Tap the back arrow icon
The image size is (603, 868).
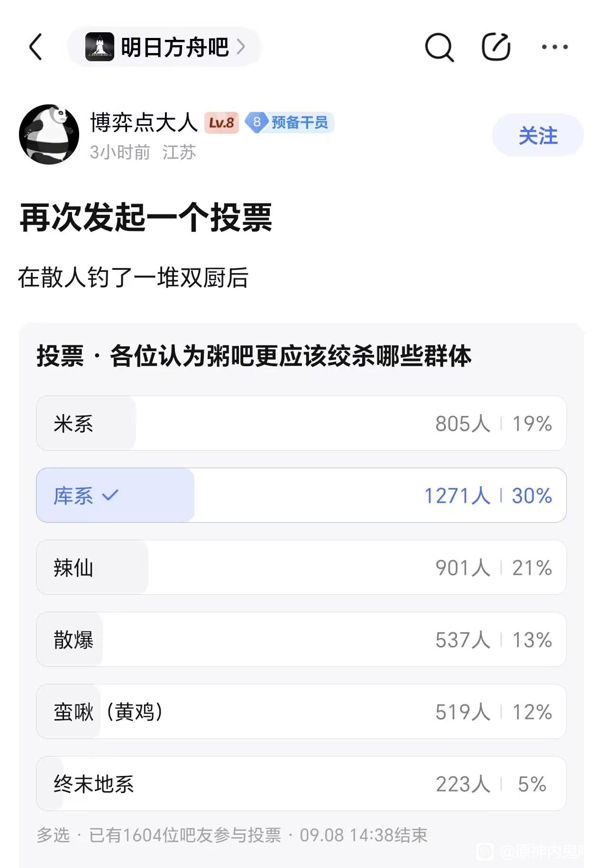36,47
